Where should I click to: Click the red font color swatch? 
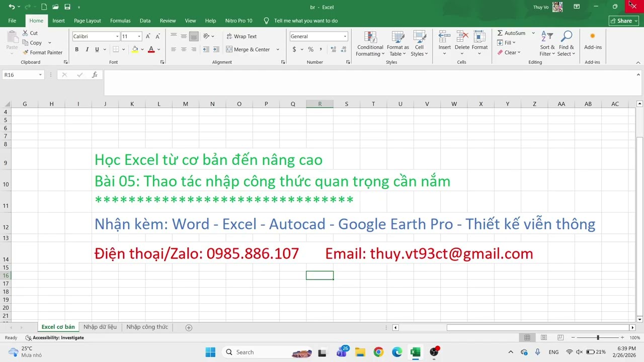(x=151, y=49)
